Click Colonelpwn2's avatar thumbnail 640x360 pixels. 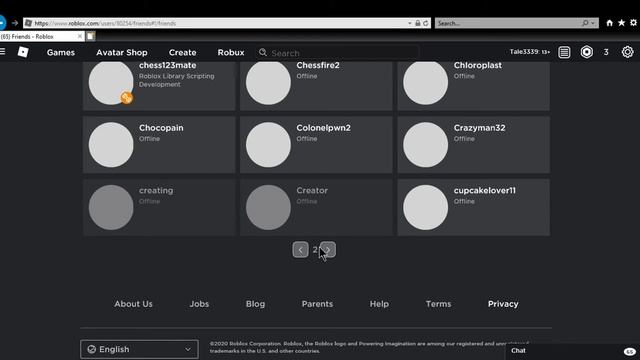pyautogui.click(x=268, y=144)
